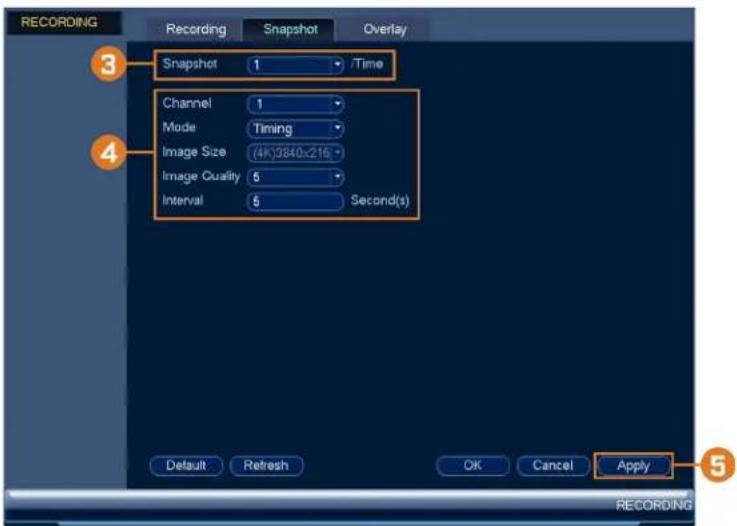This screenshot has width=737, height=526.
Task: Click the Interval label
Action: (x=183, y=200)
